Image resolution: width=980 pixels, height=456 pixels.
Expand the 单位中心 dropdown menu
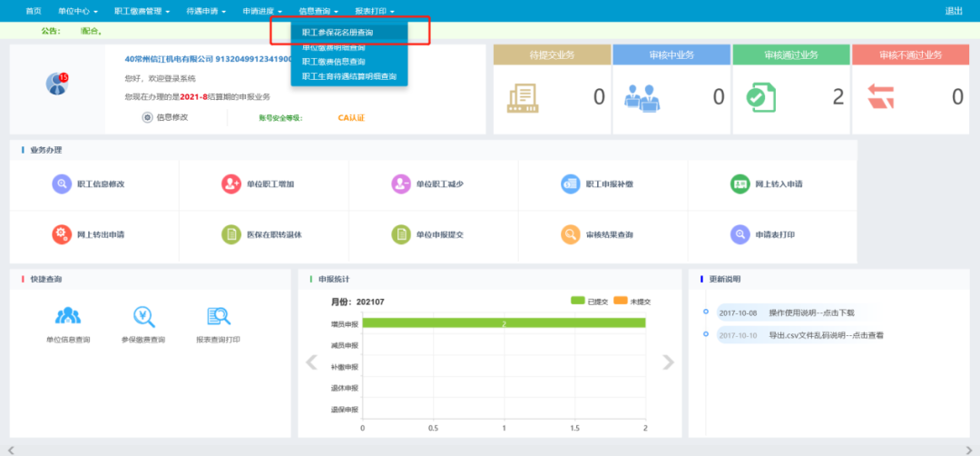(76, 11)
